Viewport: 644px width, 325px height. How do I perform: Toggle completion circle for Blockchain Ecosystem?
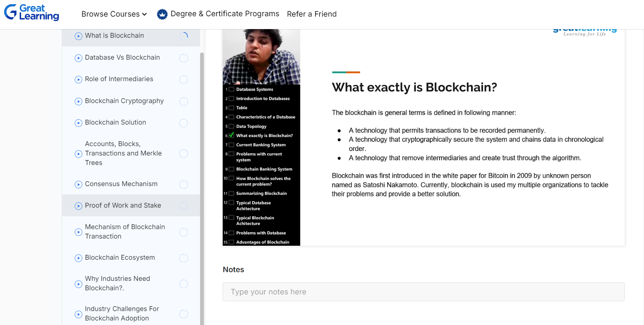(184, 258)
